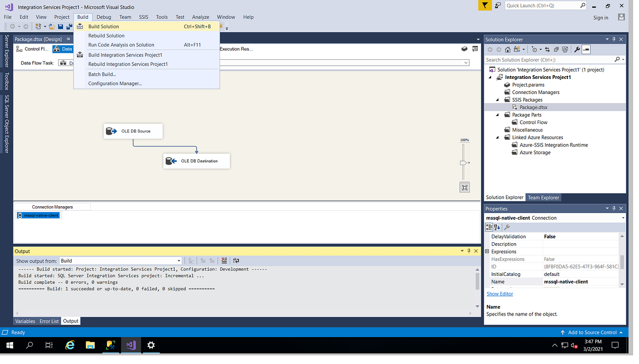Click the Quick Launch search field
The width and height of the screenshot is (639, 364).
(x=545, y=5)
